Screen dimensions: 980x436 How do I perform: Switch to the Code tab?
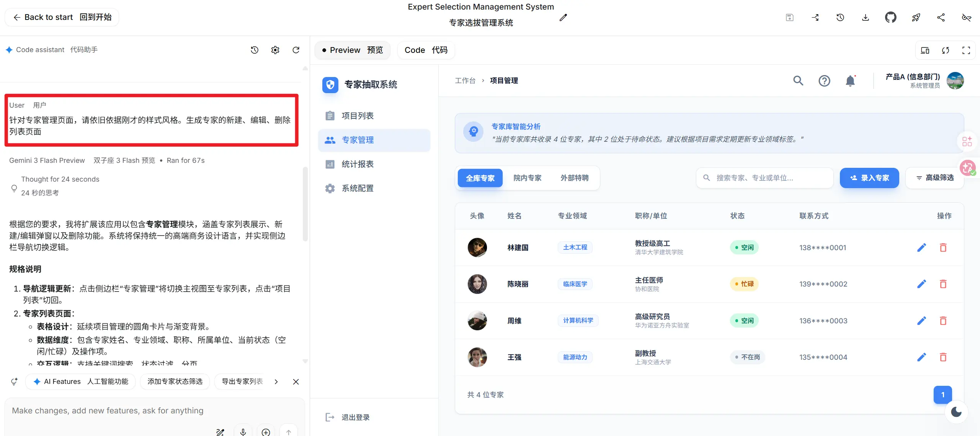click(426, 50)
